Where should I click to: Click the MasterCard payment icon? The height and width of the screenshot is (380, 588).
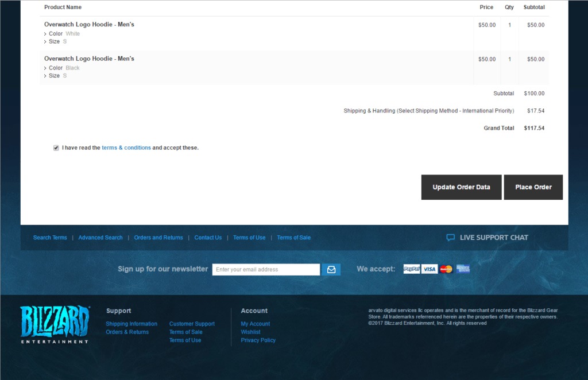coord(446,269)
